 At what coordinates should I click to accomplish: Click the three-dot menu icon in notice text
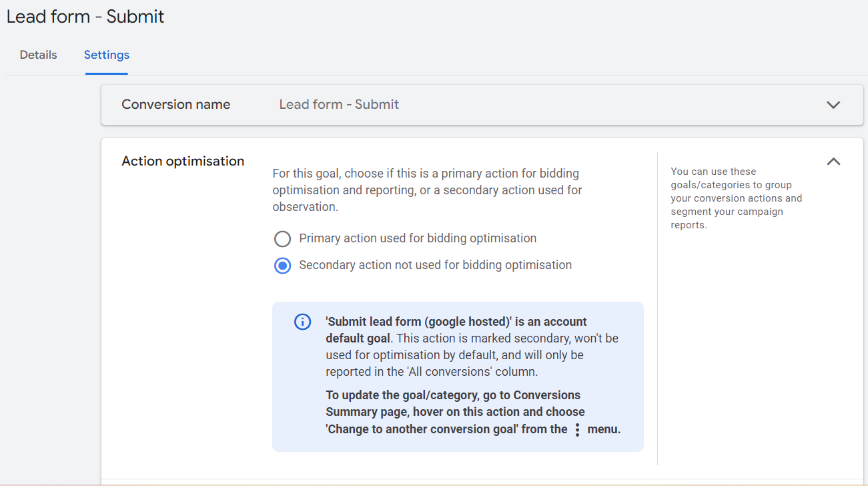pos(577,430)
